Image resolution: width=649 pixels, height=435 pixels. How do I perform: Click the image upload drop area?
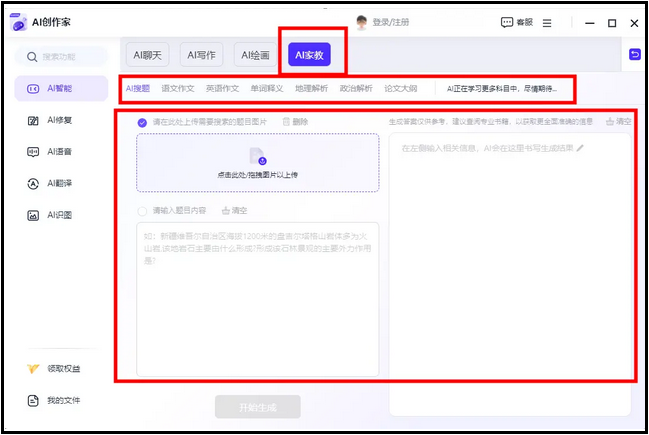pos(257,162)
